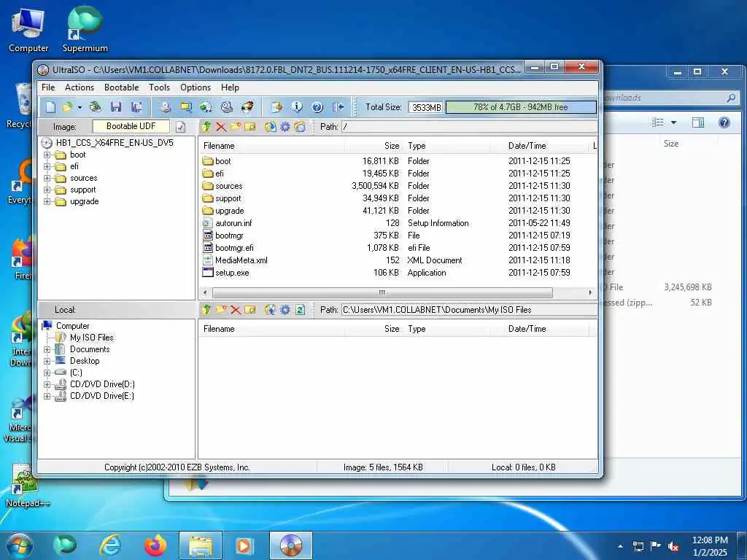
Task: Select HB1_CCS_X64FRE_EN-US_DV5 root tree node
Action: click(x=115, y=143)
